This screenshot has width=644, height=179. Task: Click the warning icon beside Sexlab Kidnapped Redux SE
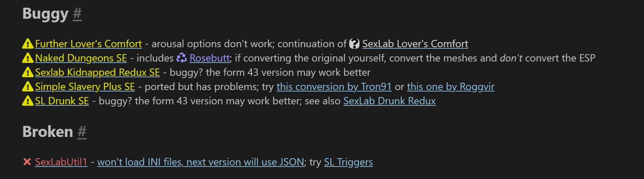tap(28, 72)
